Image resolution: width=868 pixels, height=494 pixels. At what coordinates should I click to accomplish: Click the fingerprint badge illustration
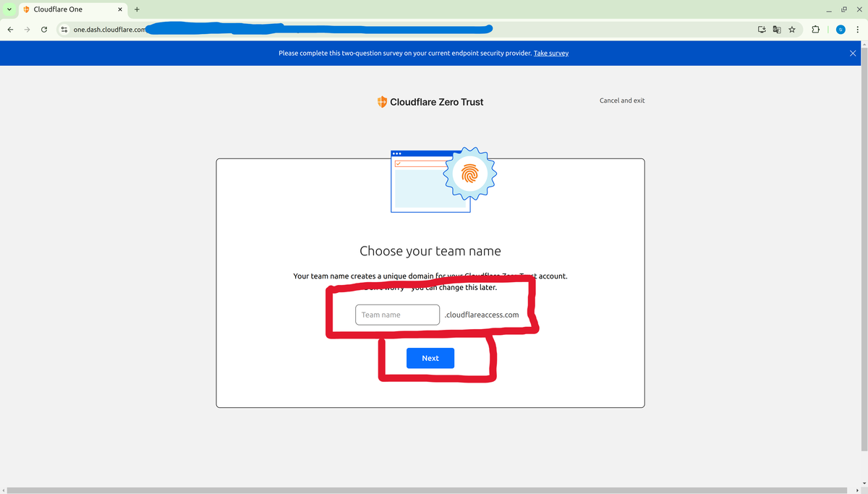pos(470,174)
